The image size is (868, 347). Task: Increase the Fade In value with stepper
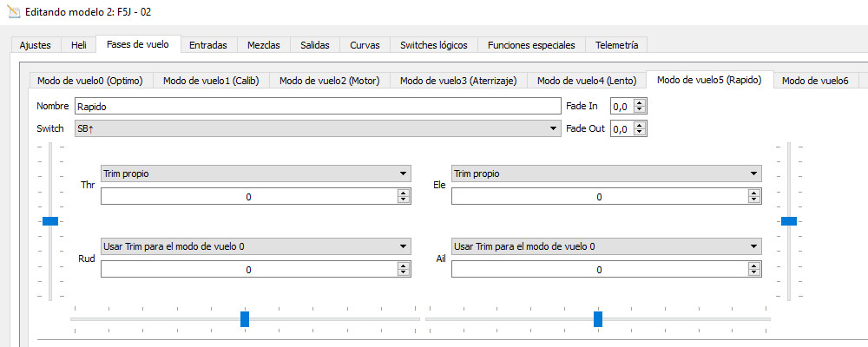[641, 102]
